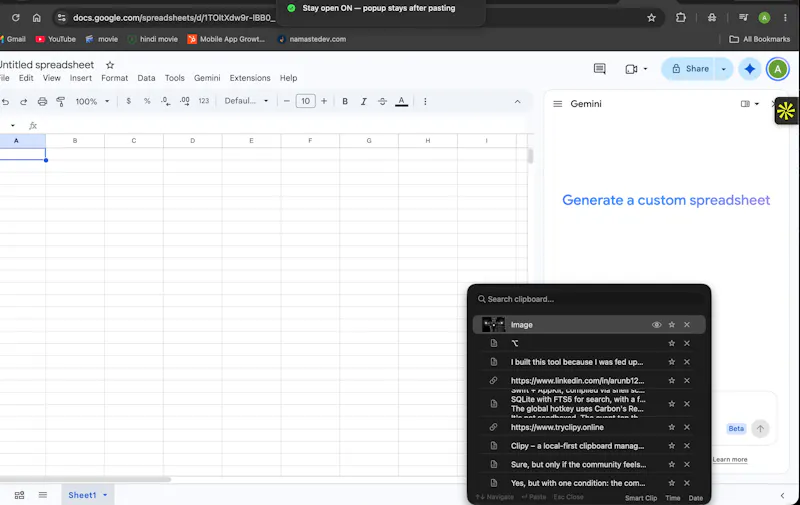Click the Share button
The image size is (800, 505).
tap(690, 69)
